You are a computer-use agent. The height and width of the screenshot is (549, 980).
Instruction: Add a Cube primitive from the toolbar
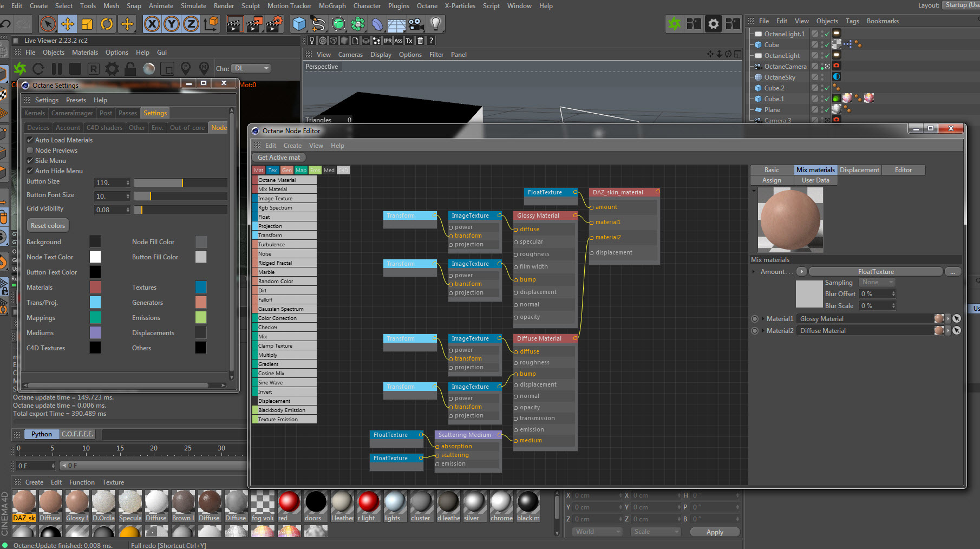[299, 24]
